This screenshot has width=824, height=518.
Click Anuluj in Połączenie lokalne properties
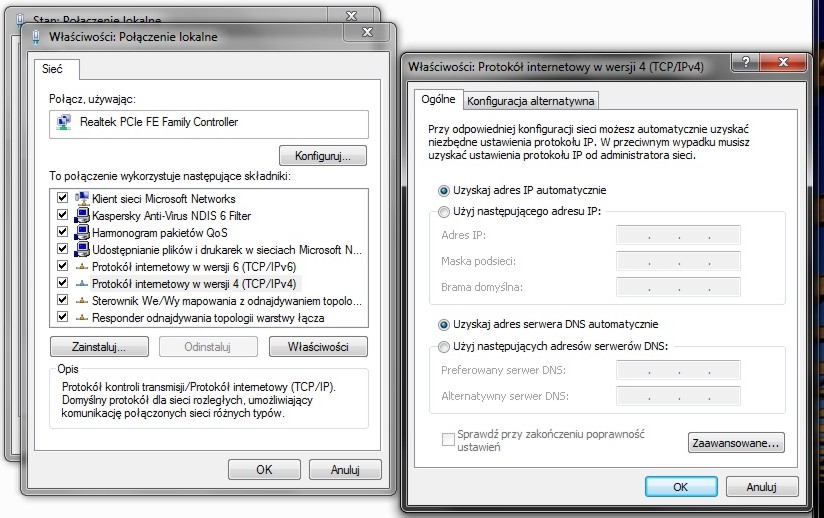point(345,469)
